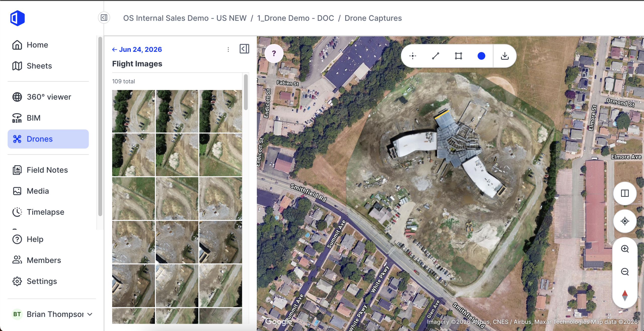Screen dimensions: 644x331
Task: Open the third row's first flight image
Action: click(133, 199)
